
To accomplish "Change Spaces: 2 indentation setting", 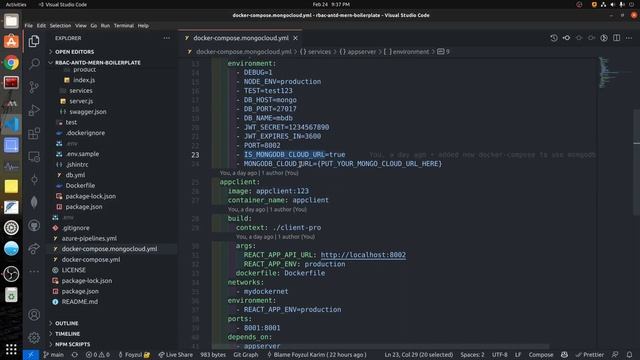I will pyautogui.click(x=472, y=355).
